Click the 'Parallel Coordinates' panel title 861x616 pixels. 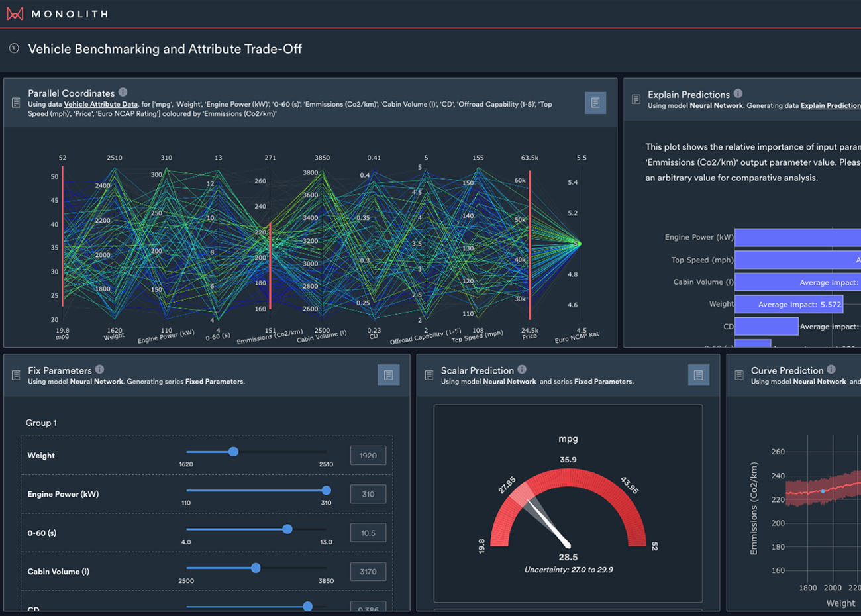point(72,93)
